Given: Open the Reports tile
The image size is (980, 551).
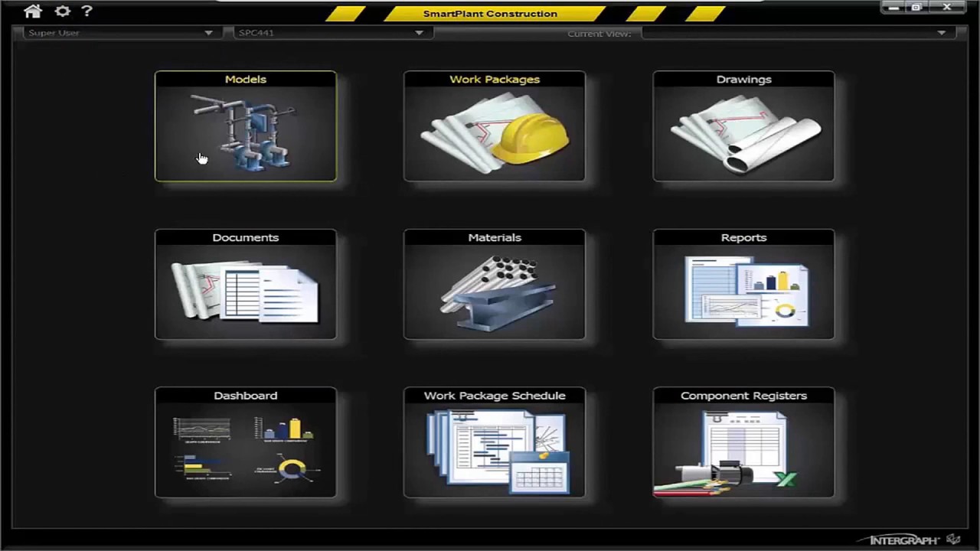Looking at the screenshot, I should click(743, 284).
